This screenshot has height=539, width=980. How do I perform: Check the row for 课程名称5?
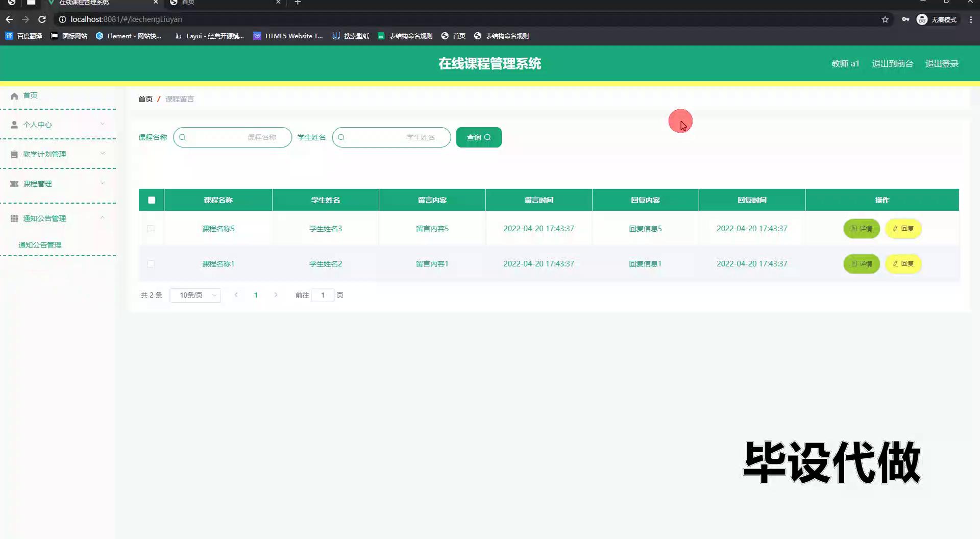151,229
